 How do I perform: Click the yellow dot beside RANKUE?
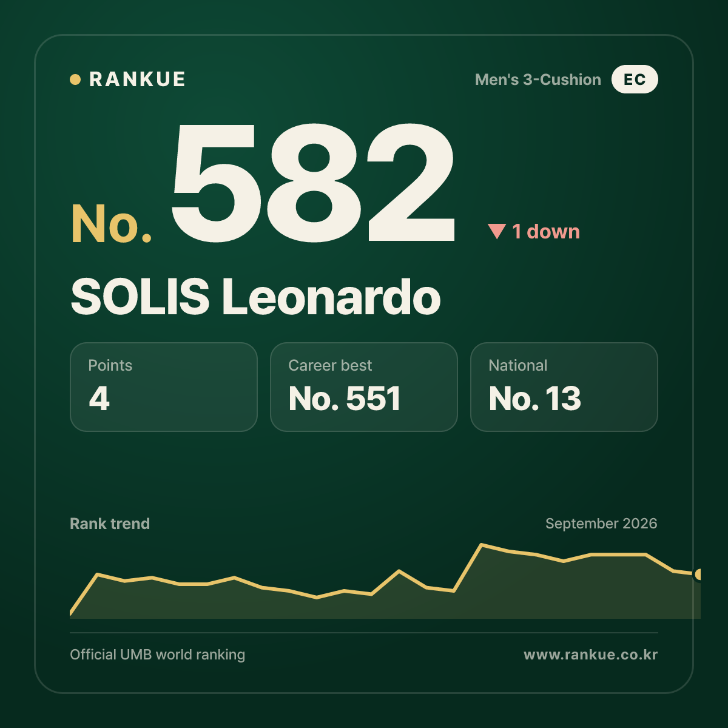point(75,79)
